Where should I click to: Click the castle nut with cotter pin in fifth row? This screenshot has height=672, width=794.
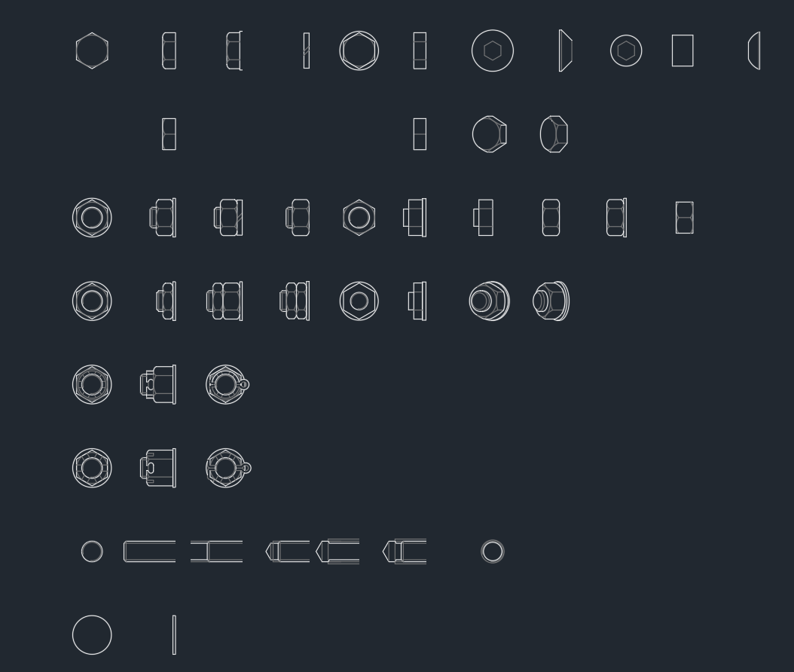228,385
